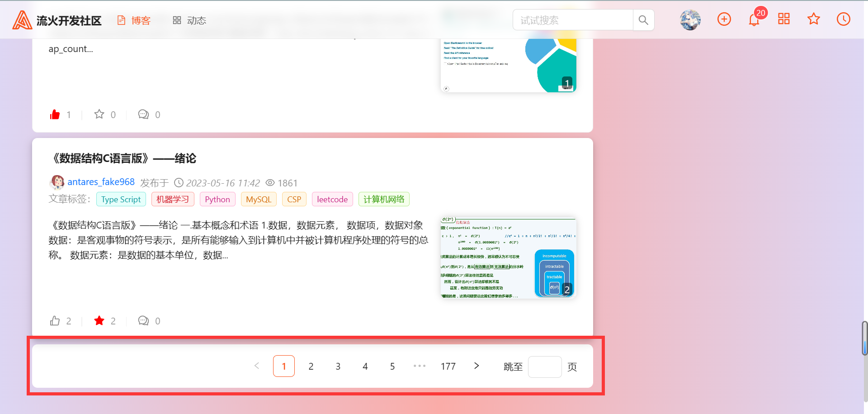This screenshot has width=868, height=414.
Task: Favorite the first post with 0 stars
Action: [x=99, y=114]
